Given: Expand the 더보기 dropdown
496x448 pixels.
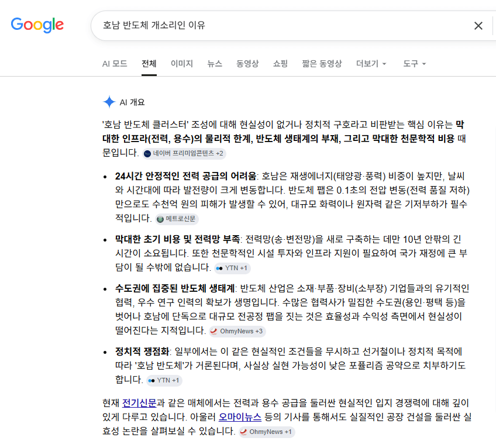Looking at the screenshot, I should pos(371,64).
